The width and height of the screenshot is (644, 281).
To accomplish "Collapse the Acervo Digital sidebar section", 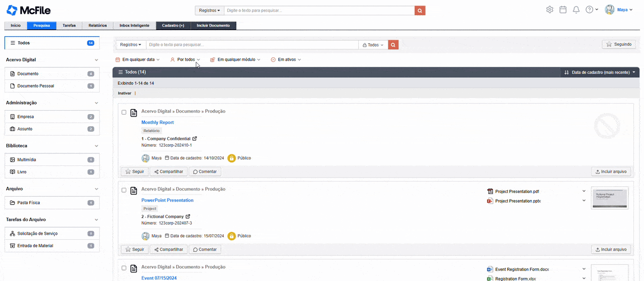I will click(x=96, y=60).
